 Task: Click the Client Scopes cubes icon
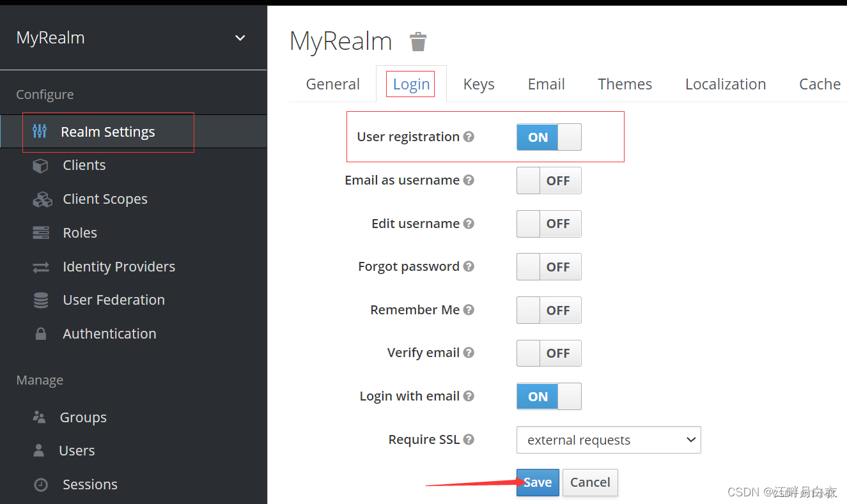(x=42, y=199)
